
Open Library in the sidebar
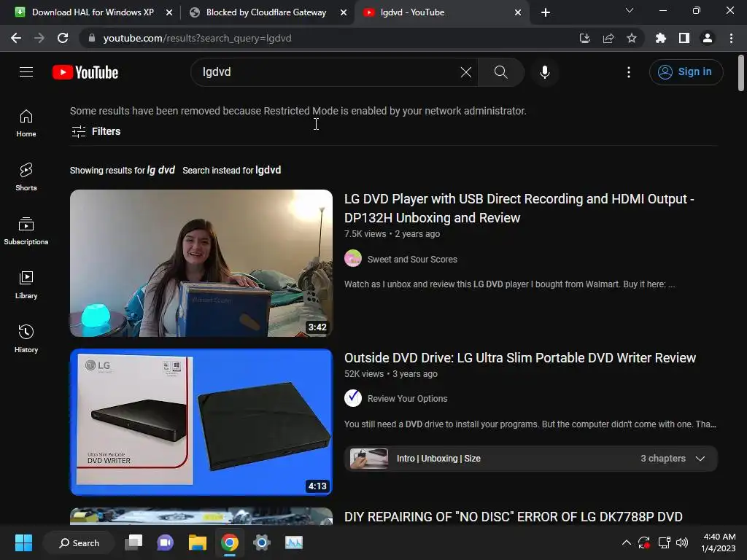(26, 285)
